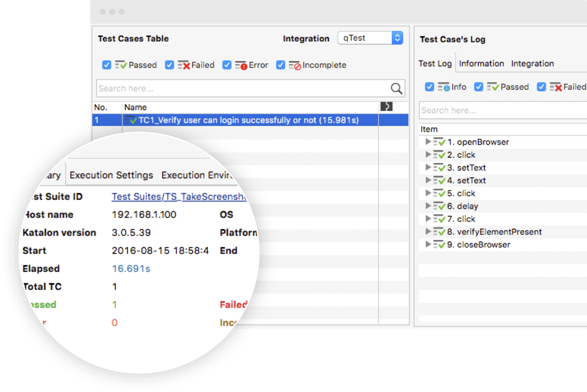Expand the 8. verifyElementPresent log step
This screenshot has width=587, height=392.
428,231
